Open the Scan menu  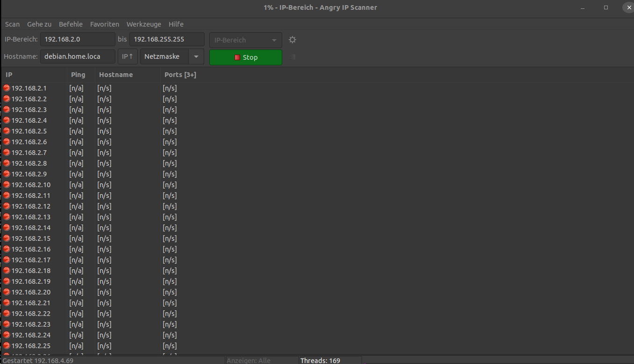pos(12,24)
